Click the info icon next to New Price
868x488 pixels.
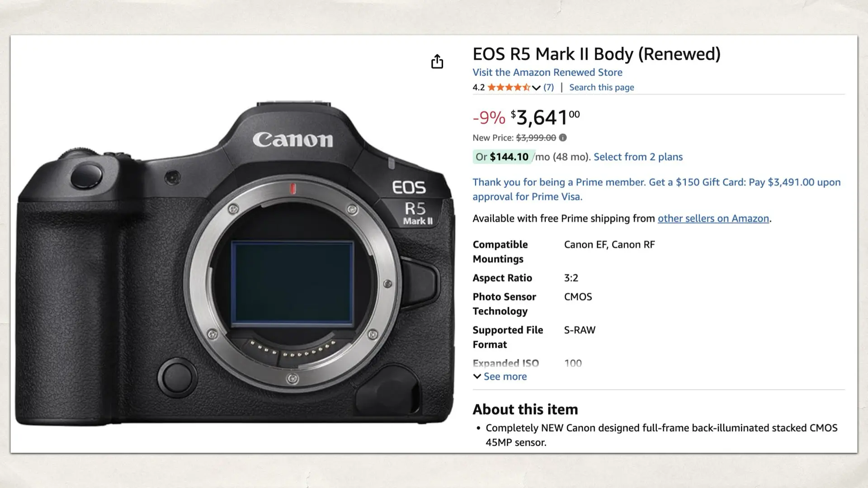coord(562,138)
